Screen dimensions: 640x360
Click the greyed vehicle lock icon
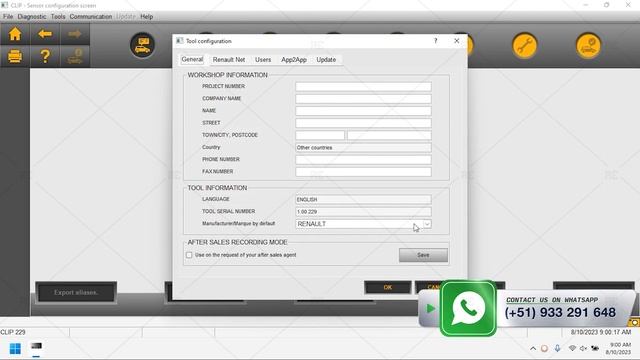75,56
